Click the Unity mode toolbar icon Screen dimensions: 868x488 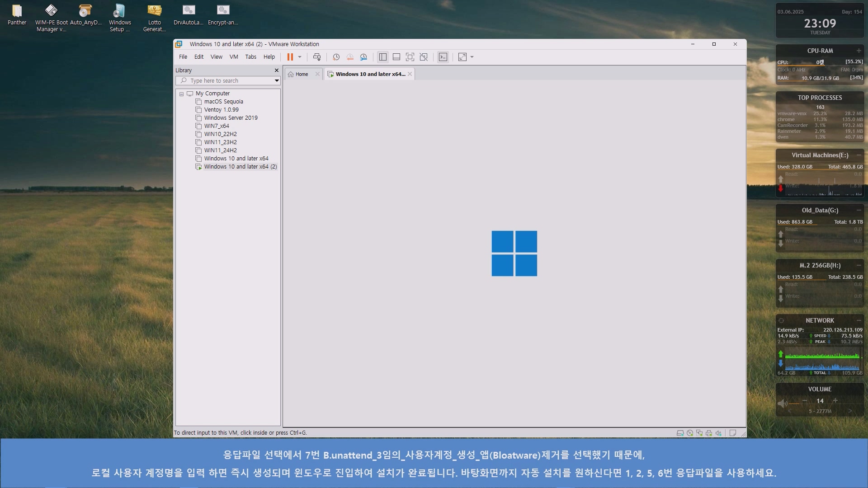[x=424, y=57]
